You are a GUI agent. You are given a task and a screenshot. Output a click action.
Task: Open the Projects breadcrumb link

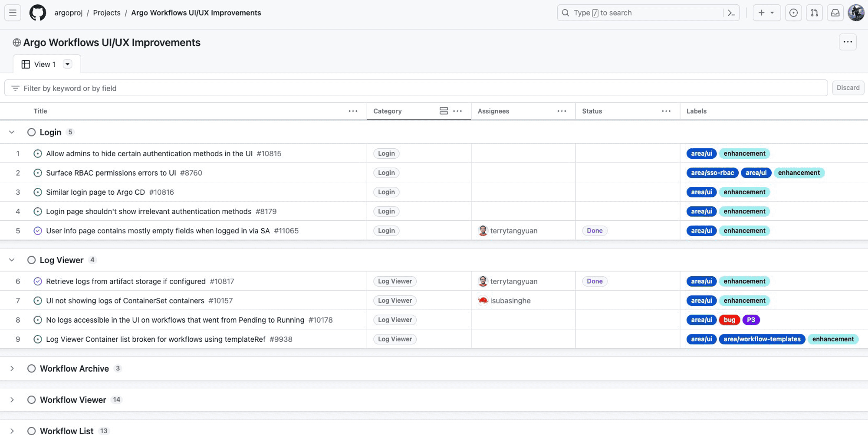pos(107,13)
